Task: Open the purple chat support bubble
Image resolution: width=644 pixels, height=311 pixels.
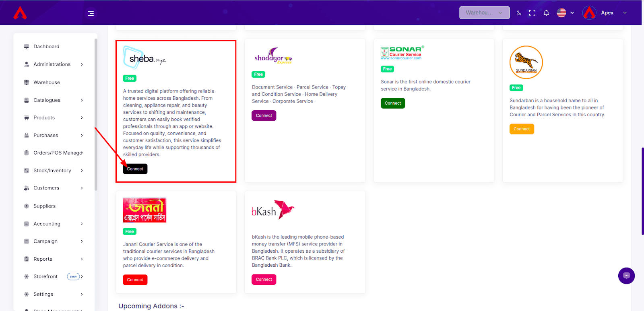Action: pyautogui.click(x=626, y=276)
